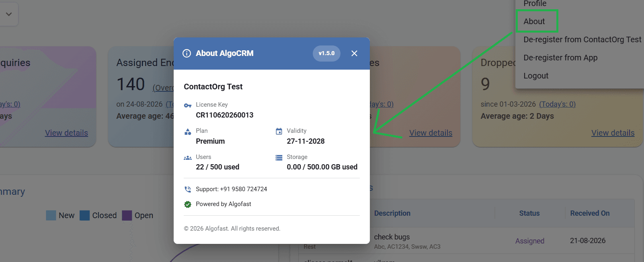Click the Closed legend color swatch

click(x=84, y=215)
